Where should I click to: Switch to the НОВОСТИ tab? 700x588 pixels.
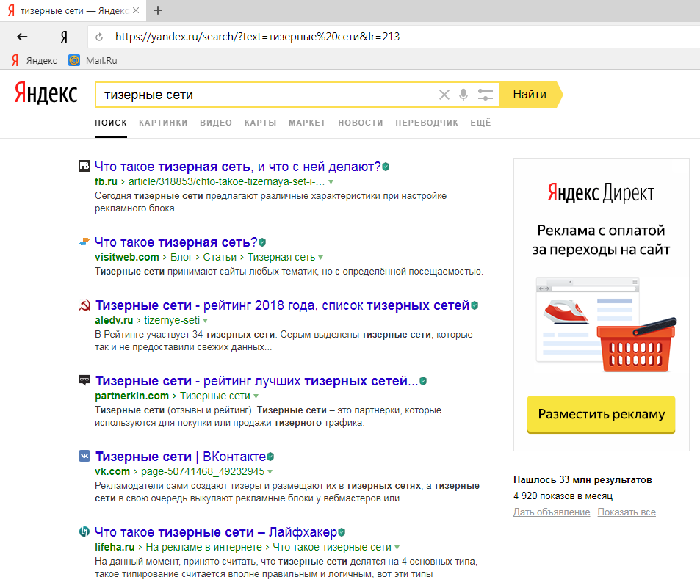pyautogui.click(x=361, y=123)
